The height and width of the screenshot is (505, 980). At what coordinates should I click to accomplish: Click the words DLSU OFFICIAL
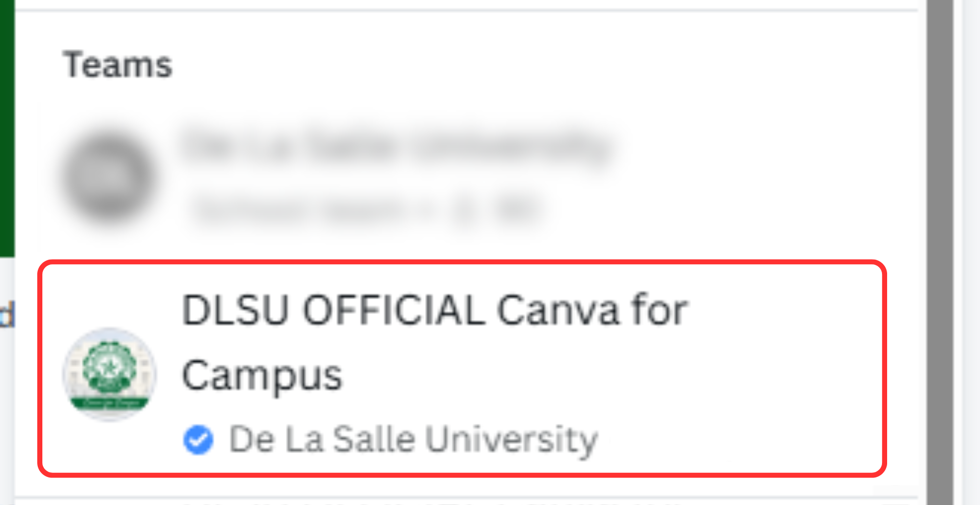pos(333,310)
